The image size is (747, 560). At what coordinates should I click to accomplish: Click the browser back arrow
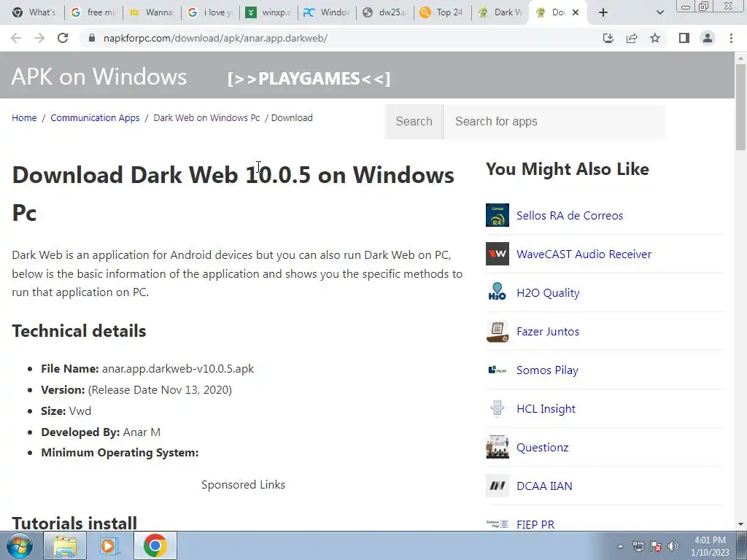(x=16, y=38)
